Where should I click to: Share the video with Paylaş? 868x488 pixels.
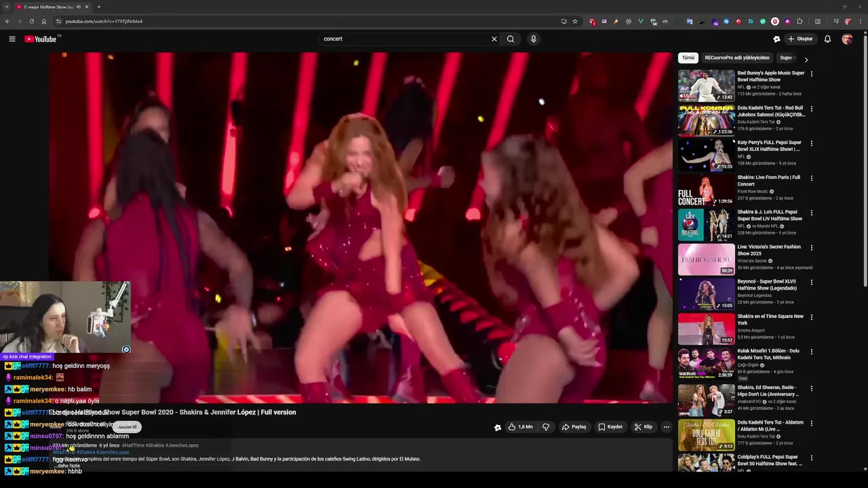[x=574, y=427]
